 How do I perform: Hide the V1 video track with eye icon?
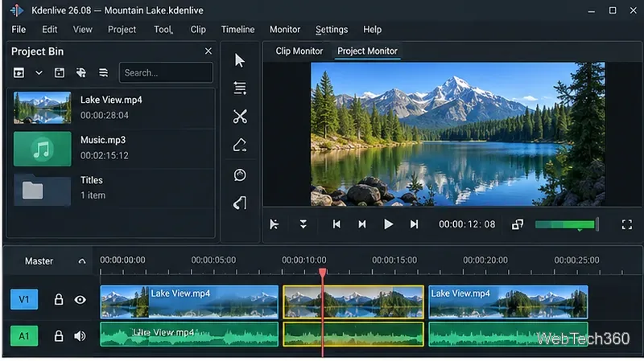coord(80,300)
